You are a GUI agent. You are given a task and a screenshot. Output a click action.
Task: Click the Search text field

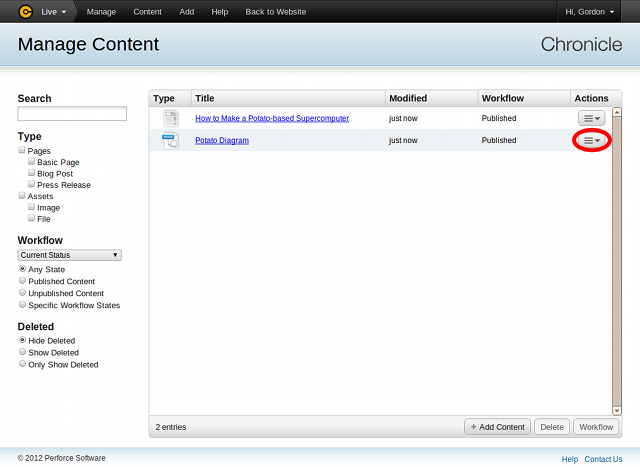72,114
